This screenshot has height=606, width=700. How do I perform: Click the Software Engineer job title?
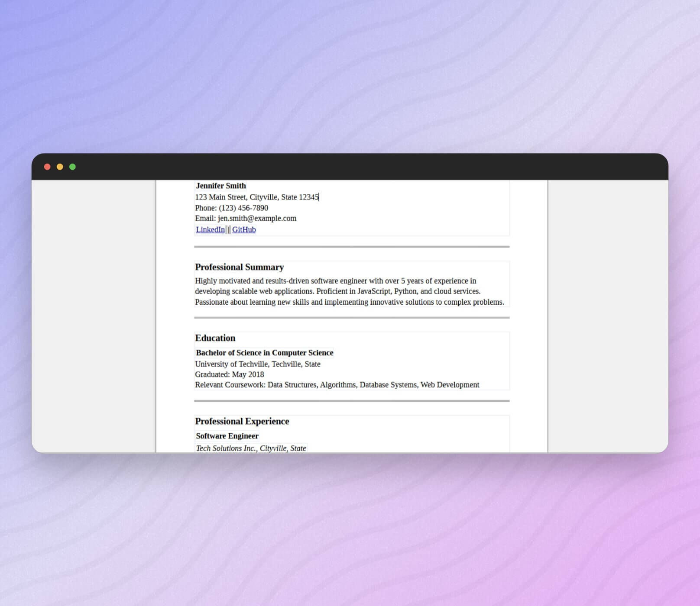227,436
